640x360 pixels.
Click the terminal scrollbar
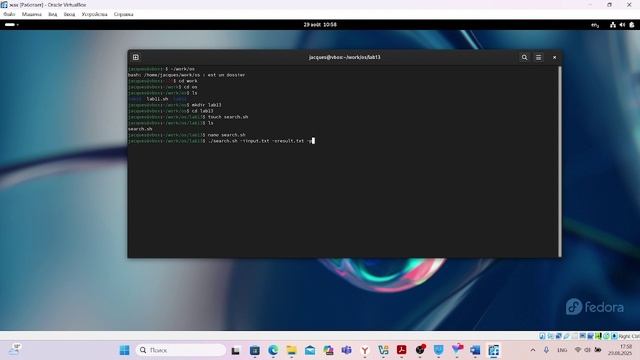560,162
